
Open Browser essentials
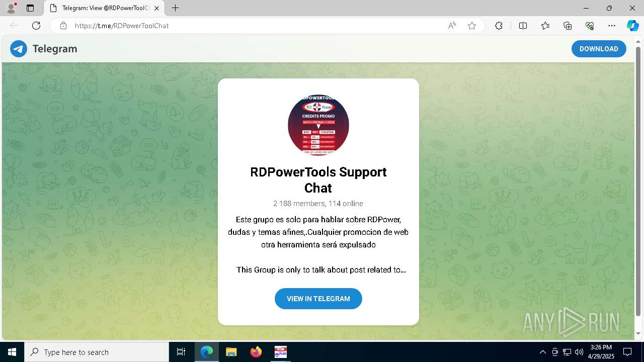(x=590, y=26)
